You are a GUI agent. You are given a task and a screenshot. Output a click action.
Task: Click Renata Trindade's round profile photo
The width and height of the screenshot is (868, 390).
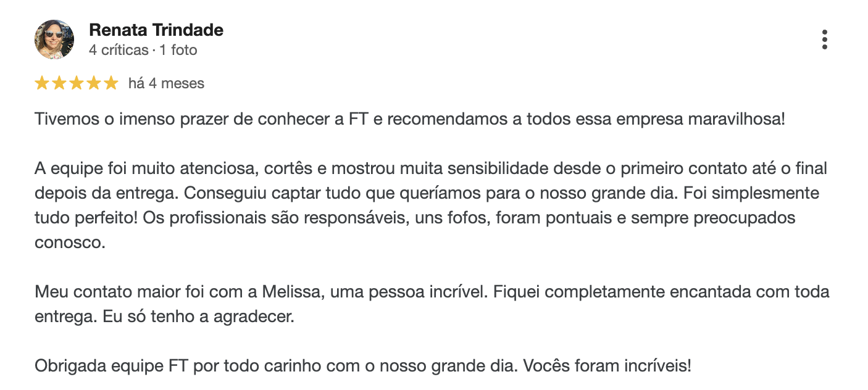(54, 39)
